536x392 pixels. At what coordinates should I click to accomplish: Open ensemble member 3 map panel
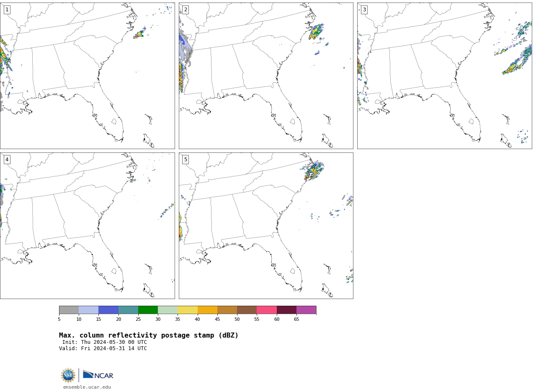coord(445,76)
